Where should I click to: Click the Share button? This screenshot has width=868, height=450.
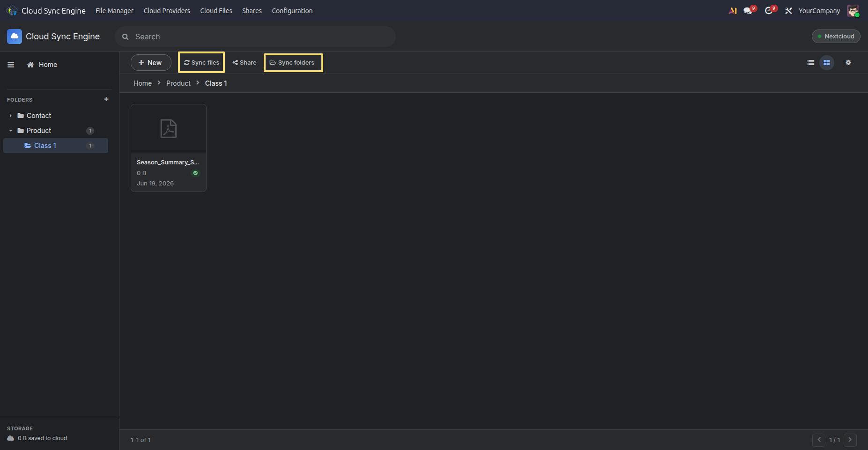click(245, 63)
